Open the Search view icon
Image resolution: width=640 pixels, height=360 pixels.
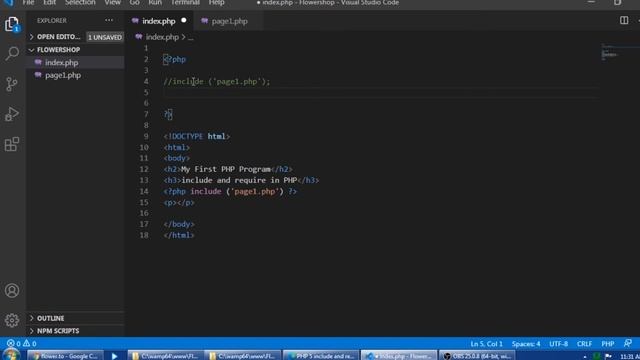12,53
